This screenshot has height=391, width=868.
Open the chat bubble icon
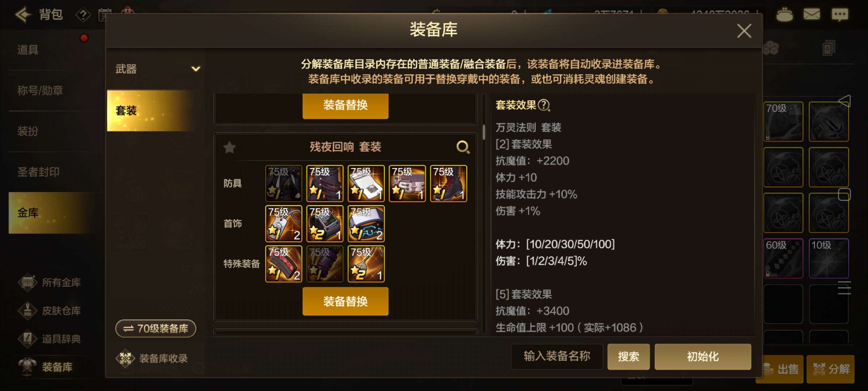[840, 15]
